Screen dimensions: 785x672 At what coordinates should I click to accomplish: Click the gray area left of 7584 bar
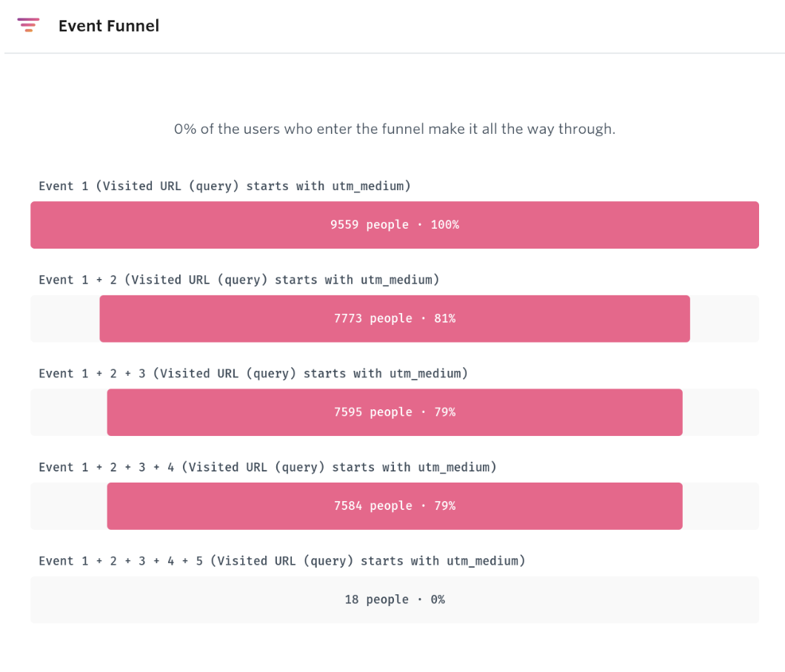click(69, 506)
